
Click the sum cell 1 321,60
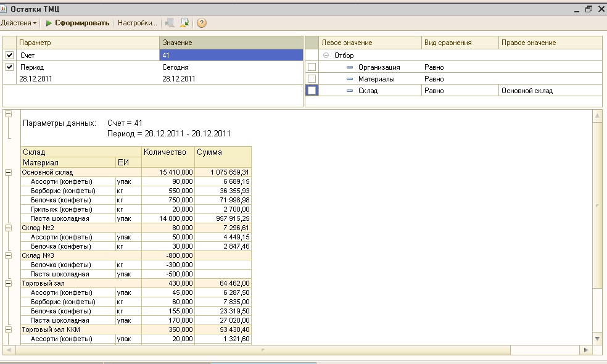[x=223, y=339]
